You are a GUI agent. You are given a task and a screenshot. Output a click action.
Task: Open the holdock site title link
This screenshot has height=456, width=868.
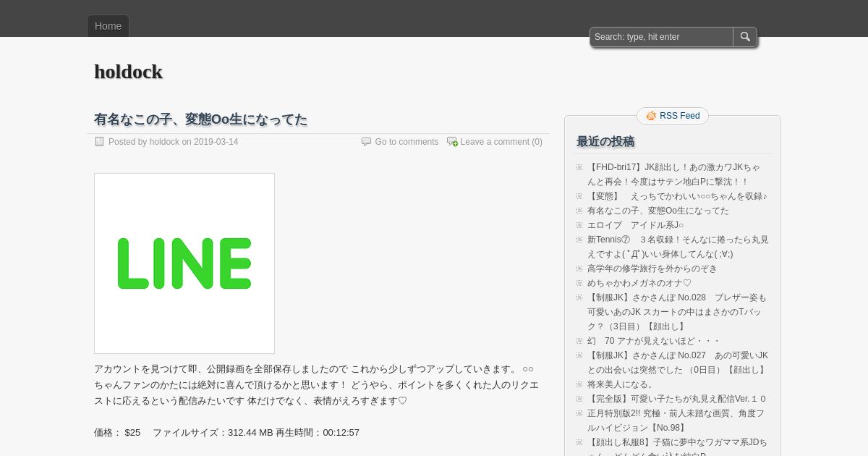pyautogui.click(x=128, y=72)
